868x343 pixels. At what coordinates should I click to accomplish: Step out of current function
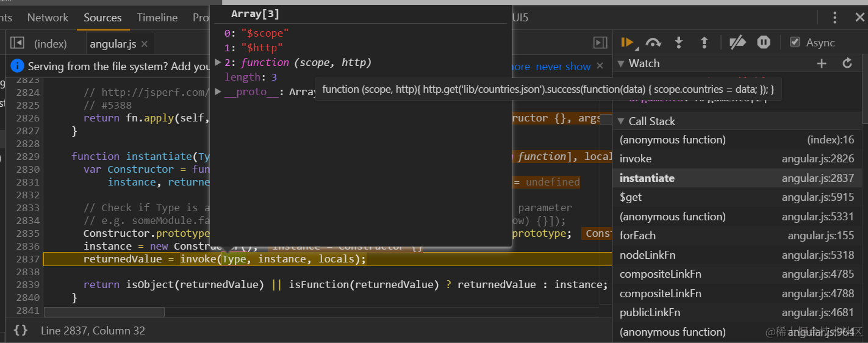tap(704, 42)
